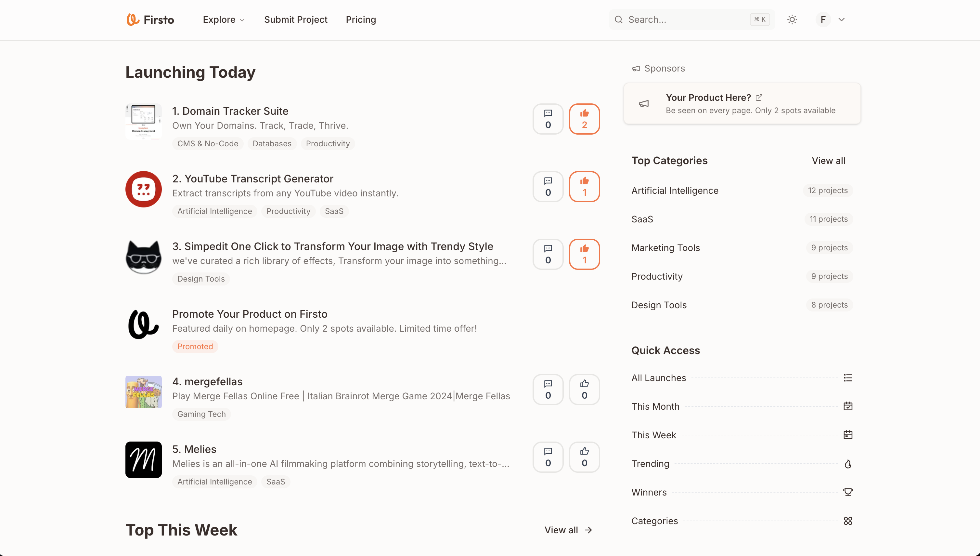Expand the Explore dropdown menu

[224, 20]
